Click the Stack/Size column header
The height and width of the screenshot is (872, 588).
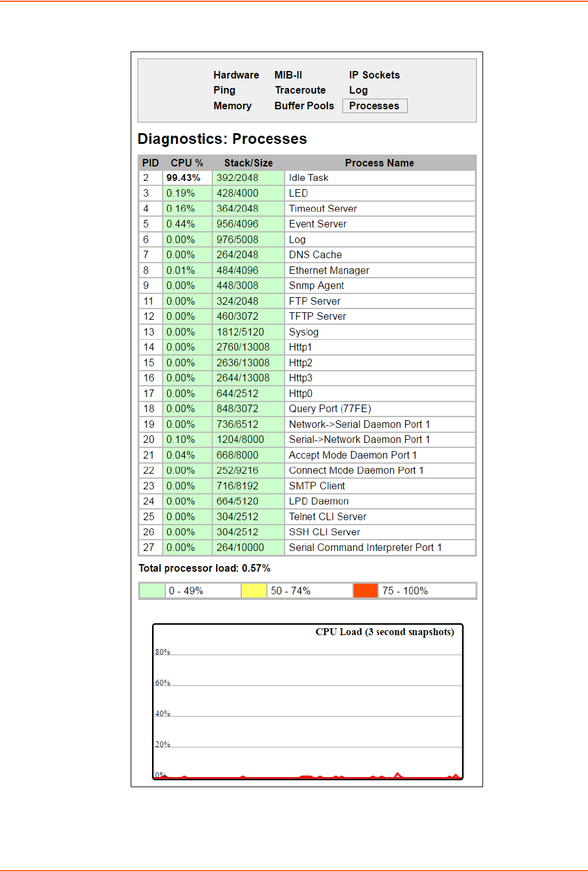[248, 163]
